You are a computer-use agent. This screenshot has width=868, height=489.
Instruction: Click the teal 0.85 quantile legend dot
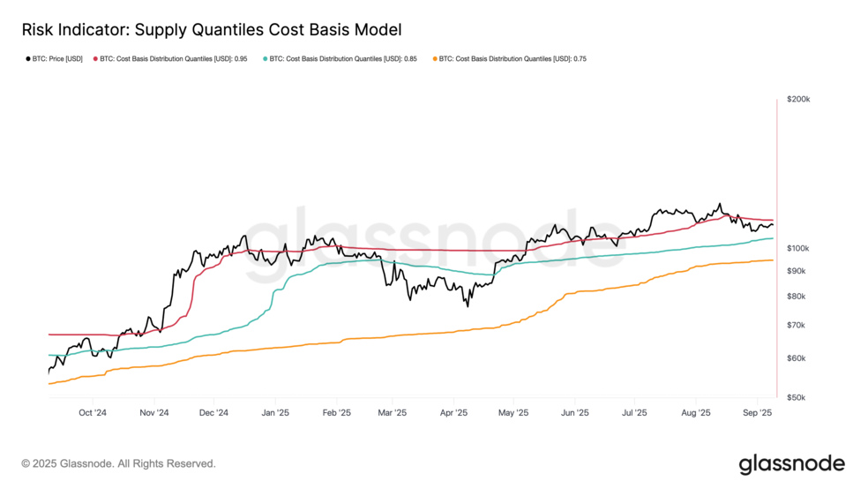266,59
